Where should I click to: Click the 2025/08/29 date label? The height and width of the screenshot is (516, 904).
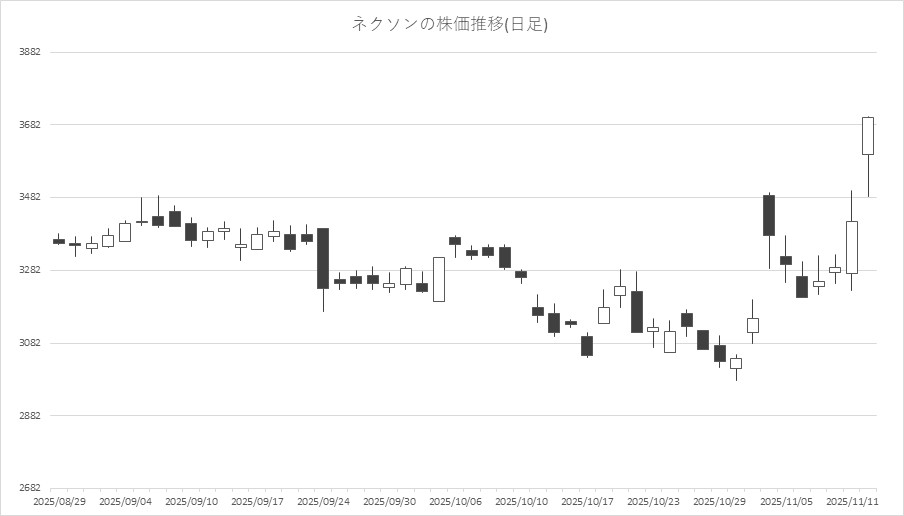tap(59, 499)
